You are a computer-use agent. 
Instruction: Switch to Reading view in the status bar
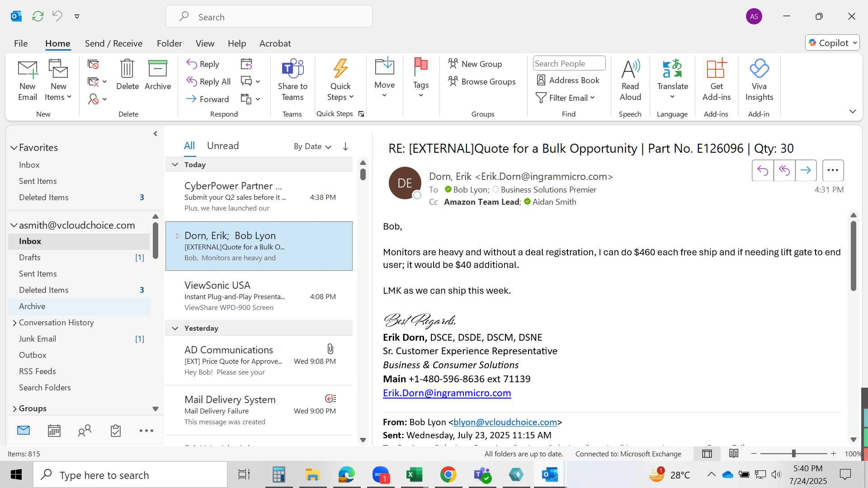(x=734, y=454)
